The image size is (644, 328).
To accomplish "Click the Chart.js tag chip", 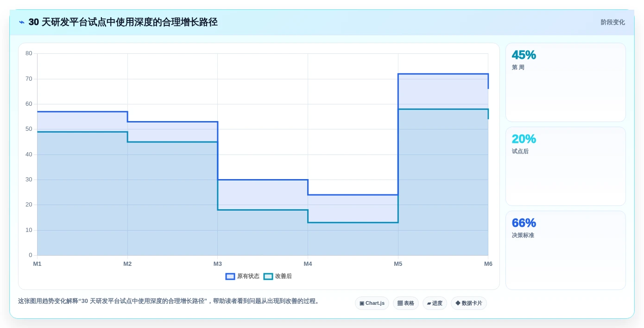I will pyautogui.click(x=372, y=303).
